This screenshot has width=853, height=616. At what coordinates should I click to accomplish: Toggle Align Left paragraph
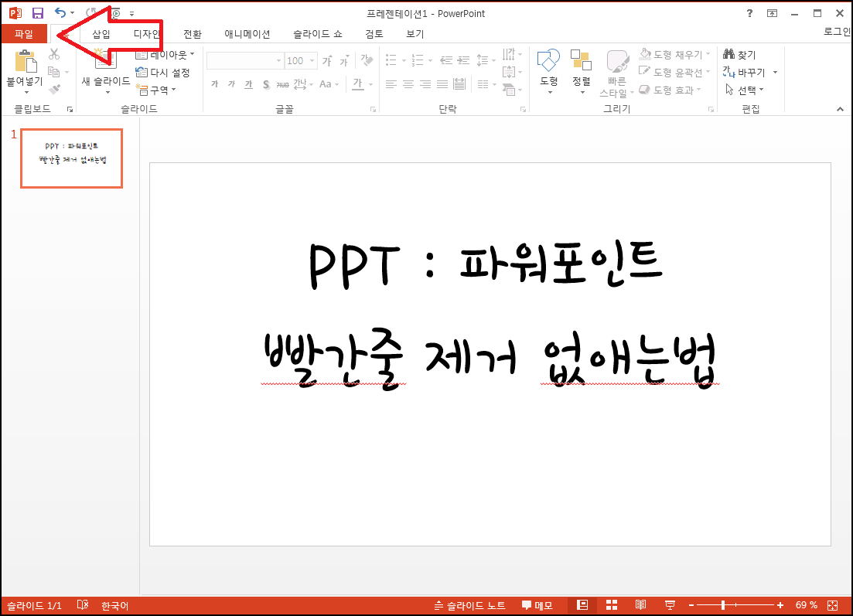click(x=391, y=83)
